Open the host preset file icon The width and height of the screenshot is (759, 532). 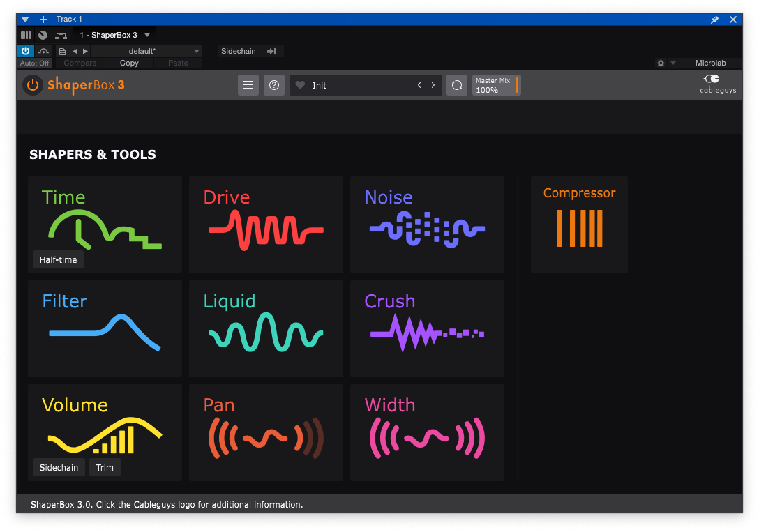62,51
